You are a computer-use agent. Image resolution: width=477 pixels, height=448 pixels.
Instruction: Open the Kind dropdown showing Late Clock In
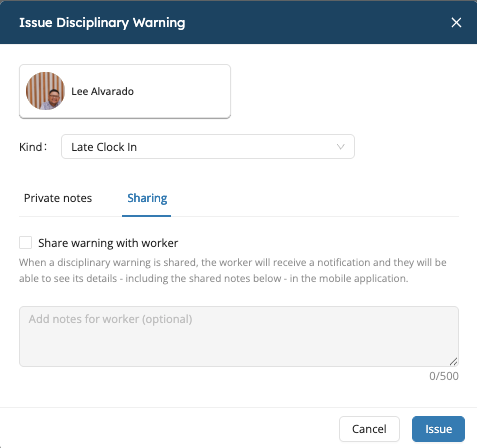click(x=208, y=147)
